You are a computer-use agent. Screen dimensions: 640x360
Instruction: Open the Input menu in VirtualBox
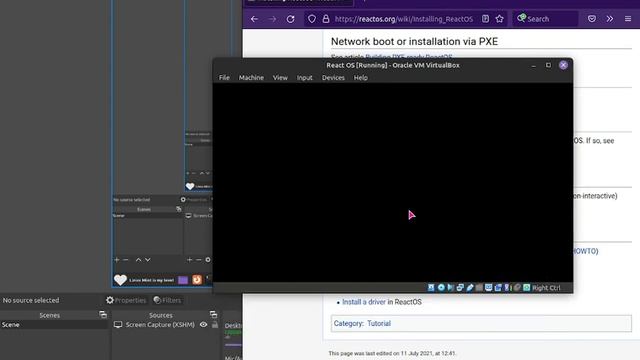pos(304,78)
